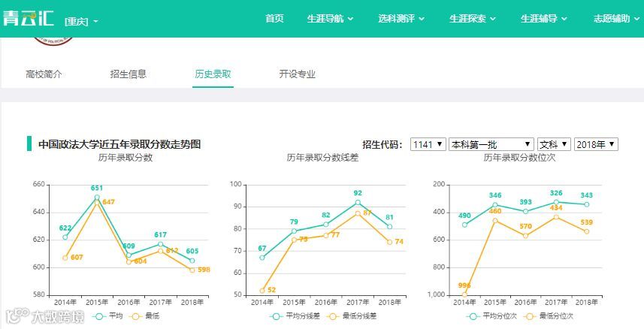
Task: Switch to the 高校简介 tab
Action: coord(44,74)
